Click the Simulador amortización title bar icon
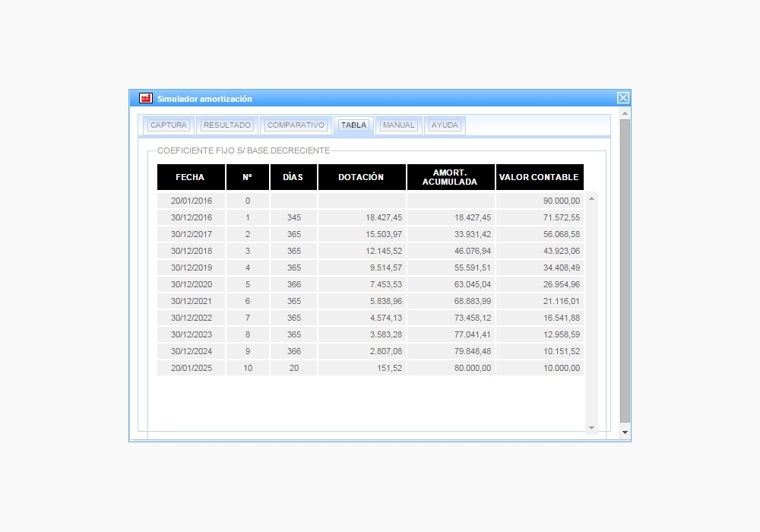 pyautogui.click(x=146, y=98)
